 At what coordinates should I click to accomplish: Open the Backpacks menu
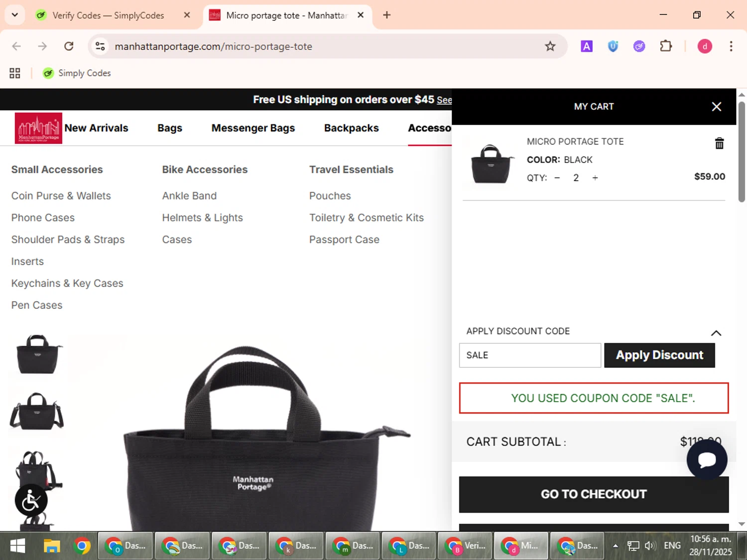(351, 128)
